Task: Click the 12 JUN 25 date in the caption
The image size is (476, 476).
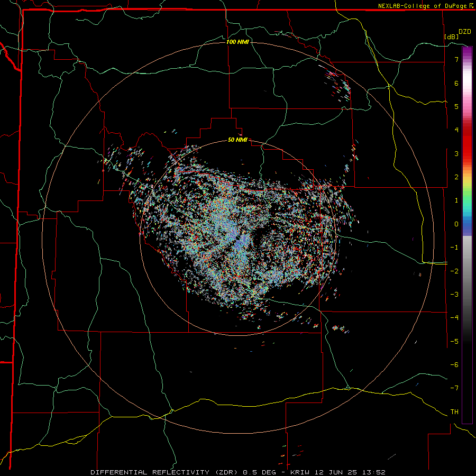Action: point(335,472)
